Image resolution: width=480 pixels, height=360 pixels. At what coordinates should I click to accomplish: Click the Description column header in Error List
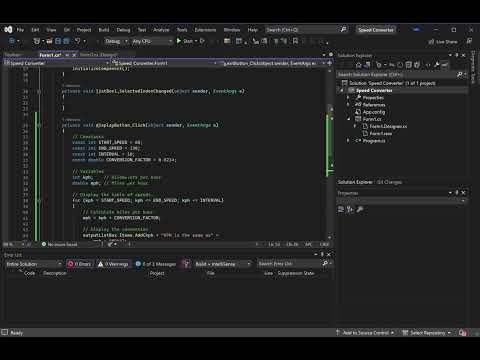pyautogui.click(x=55, y=273)
